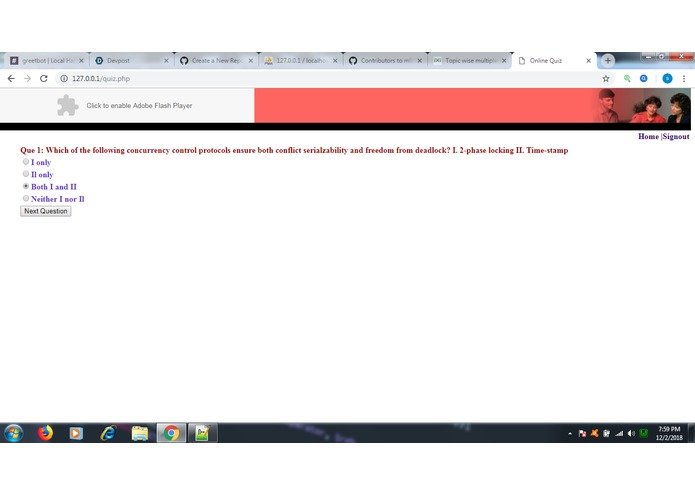Viewport: 695px width, 494px height.
Task: Open a new browser tab
Action: tap(608, 60)
